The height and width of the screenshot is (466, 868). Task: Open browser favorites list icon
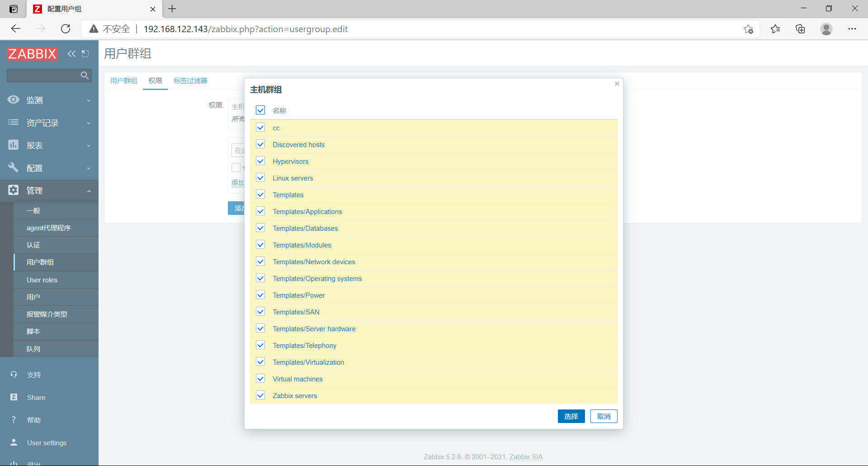pyautogui.click(x=775, y=29)
